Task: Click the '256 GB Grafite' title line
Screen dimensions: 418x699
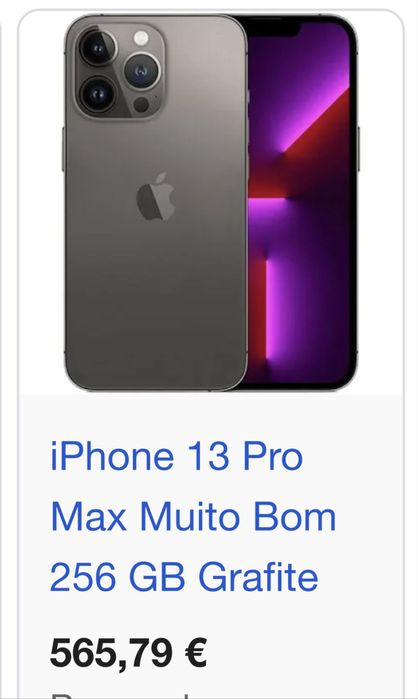Action: [x=184, y=576]
